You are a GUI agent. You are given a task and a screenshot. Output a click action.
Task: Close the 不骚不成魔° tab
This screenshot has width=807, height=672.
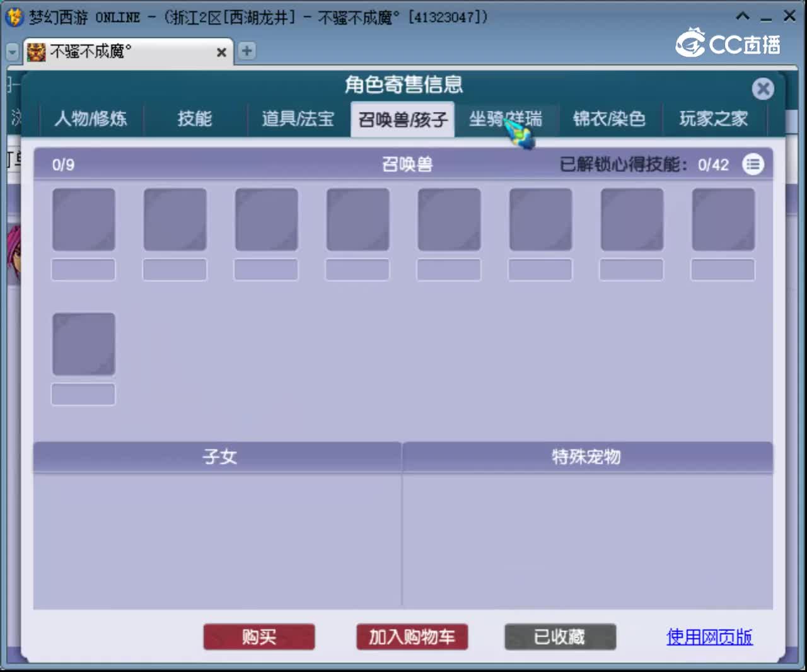[221, 52]
